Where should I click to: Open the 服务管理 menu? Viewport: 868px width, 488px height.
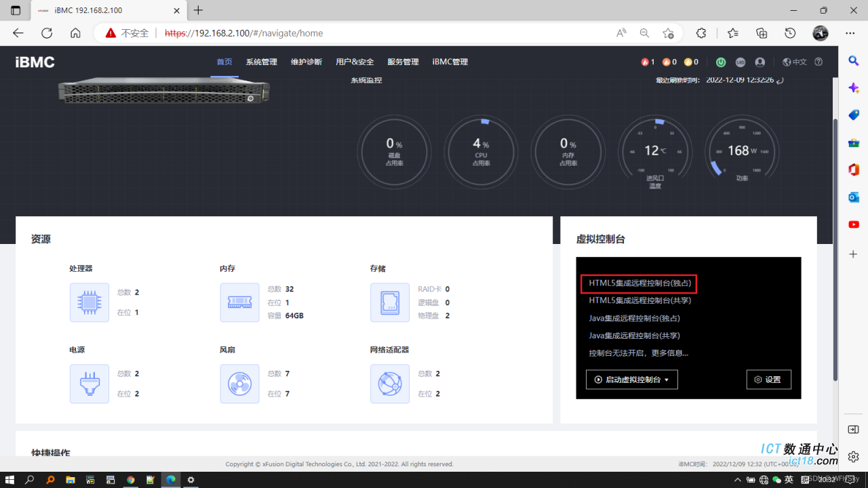click(x=403, y=62)
